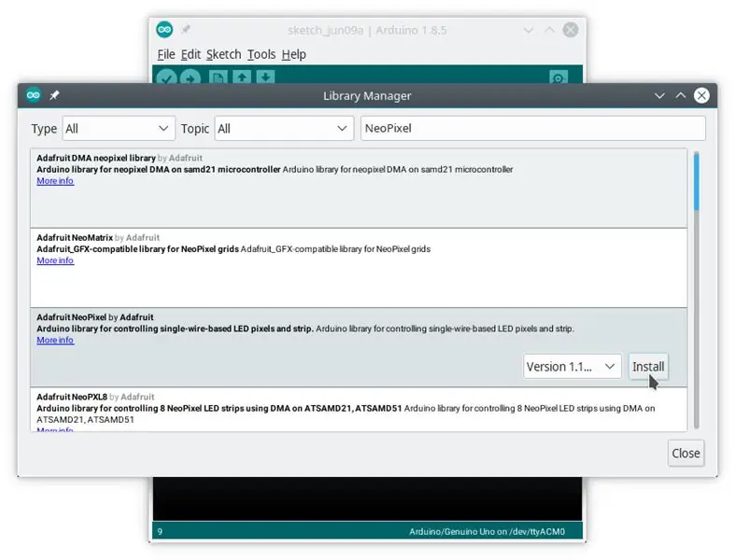The height and width of the screenshot is (560, 735).
Task: Click the sketch_jun09a | Arduino 1.8.5 title text
Action: pos(367,31)
